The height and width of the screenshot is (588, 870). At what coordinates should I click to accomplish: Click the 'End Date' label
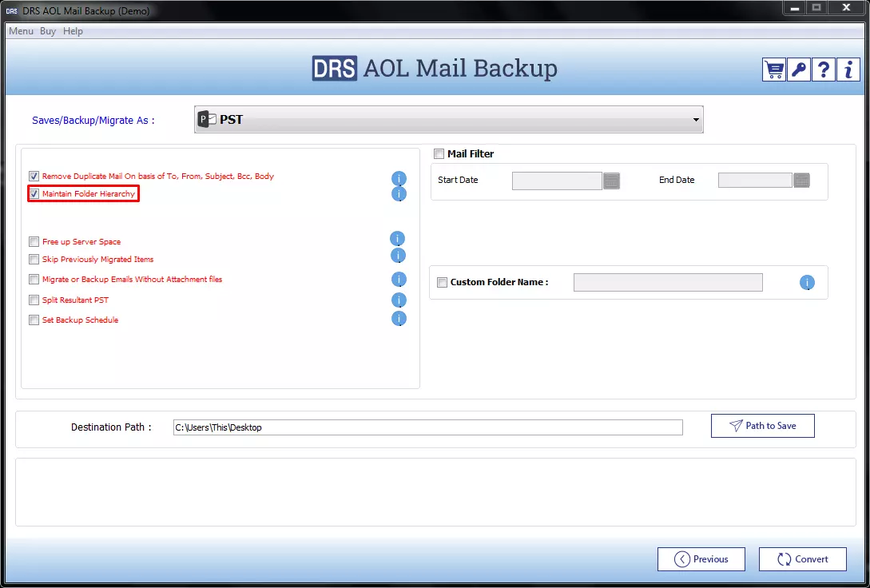[x=677, y=180]
